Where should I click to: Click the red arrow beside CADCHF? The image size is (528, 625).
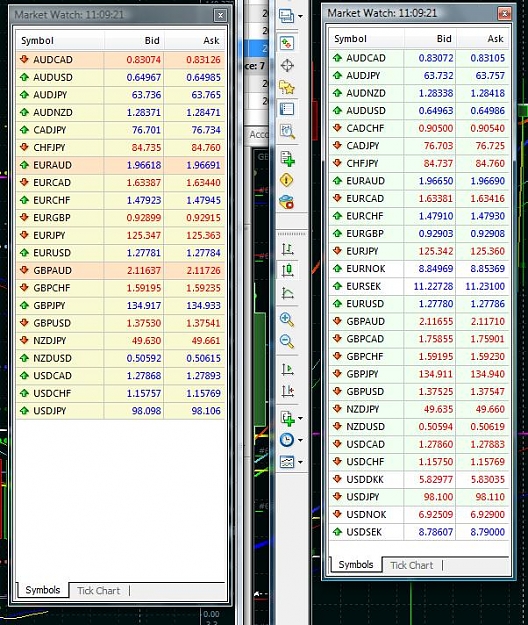[338, 128]
